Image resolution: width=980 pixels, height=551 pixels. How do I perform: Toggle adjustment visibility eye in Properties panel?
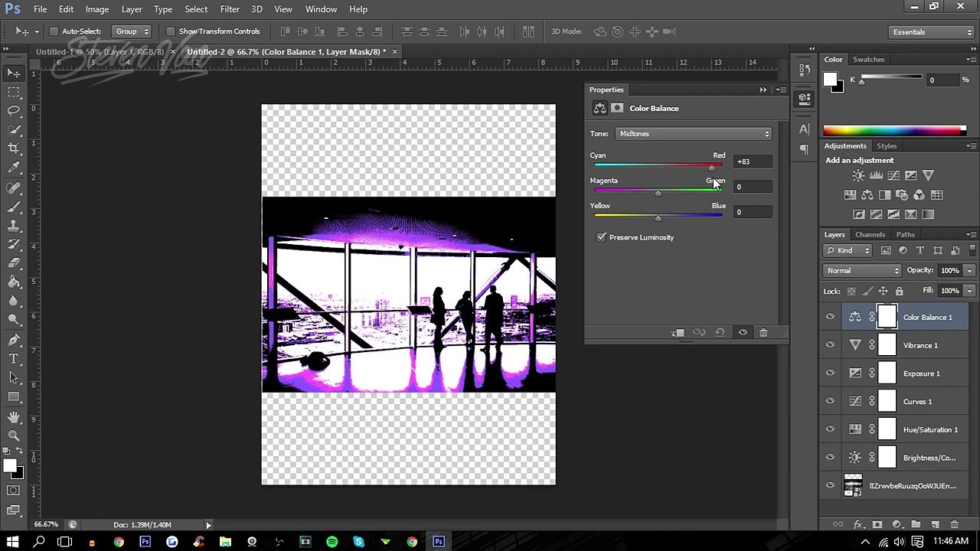tap(743, 332)
